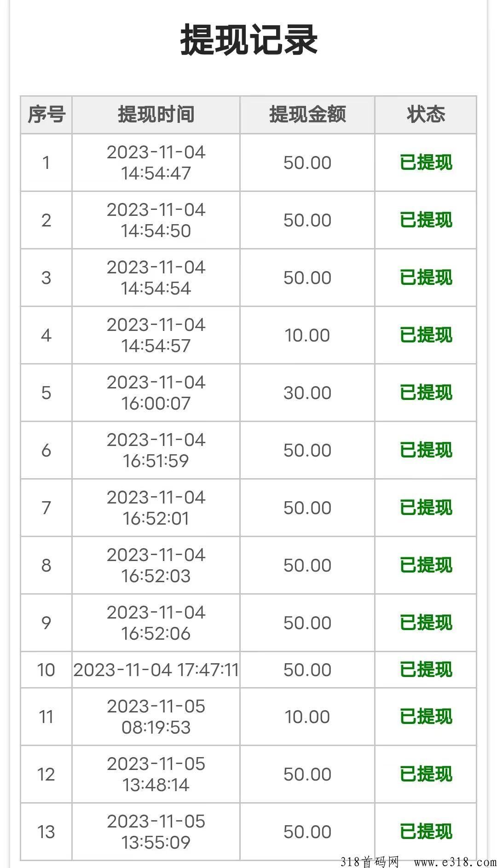Viewport: 497px width, 868px height.
Task: Select the 状态 column header
Action: [426, 115]
